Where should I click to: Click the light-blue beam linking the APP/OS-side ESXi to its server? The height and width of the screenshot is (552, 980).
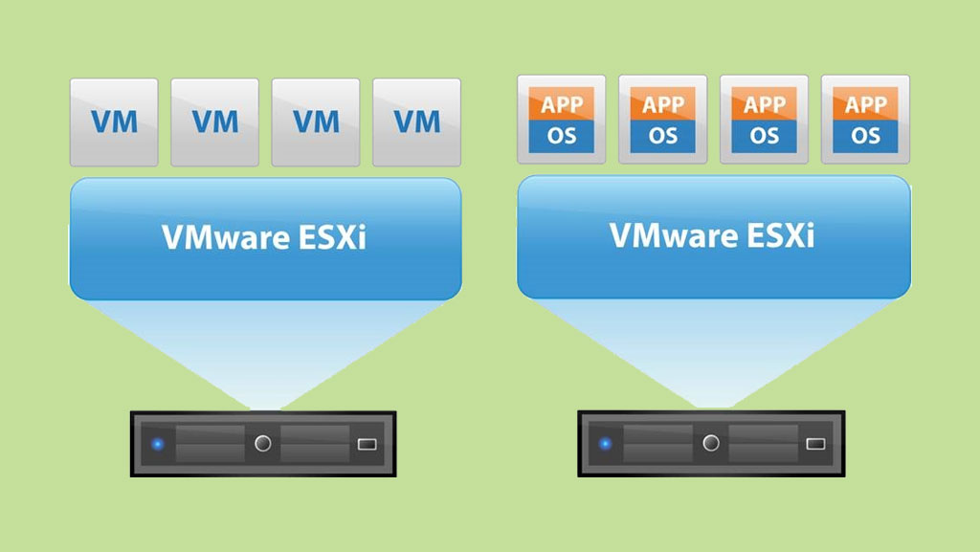(714, 351)
